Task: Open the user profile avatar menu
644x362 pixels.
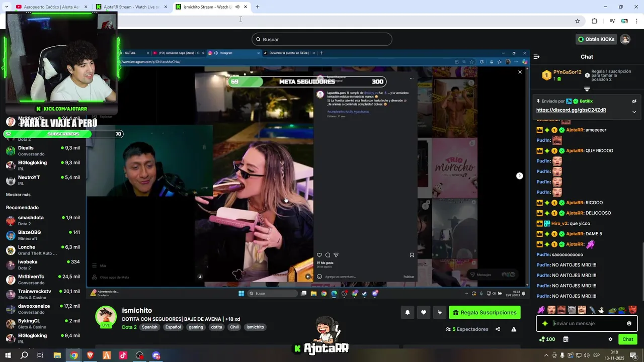Action: coord(625,39)
